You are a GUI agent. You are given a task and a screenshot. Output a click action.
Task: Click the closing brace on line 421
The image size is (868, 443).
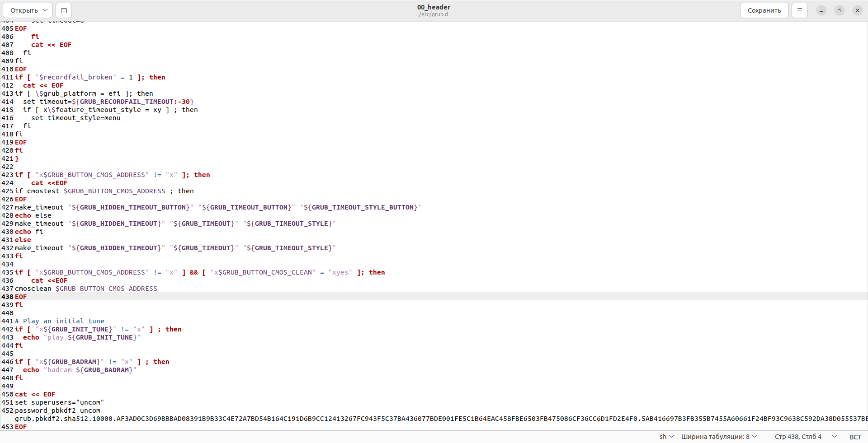point(17,159)
